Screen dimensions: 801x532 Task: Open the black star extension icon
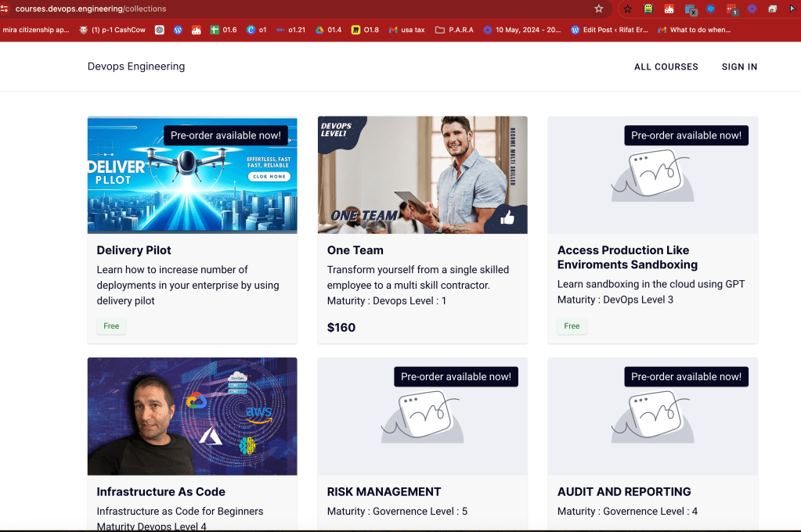click(x=627, y=9)
